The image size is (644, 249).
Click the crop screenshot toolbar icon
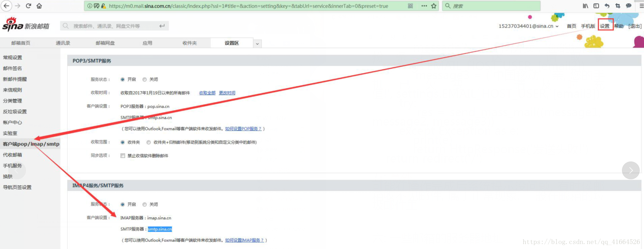(618, 6)
